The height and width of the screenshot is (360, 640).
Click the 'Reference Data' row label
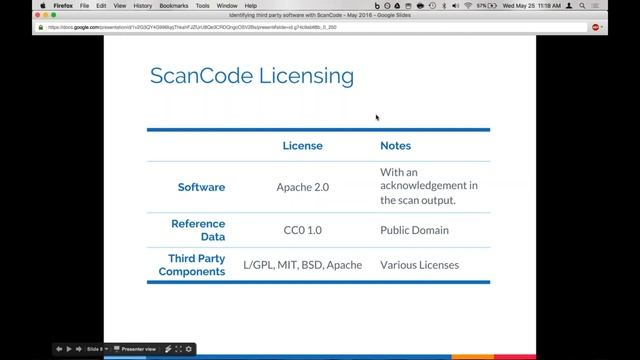pyautogui.click(x=198, y=230)
